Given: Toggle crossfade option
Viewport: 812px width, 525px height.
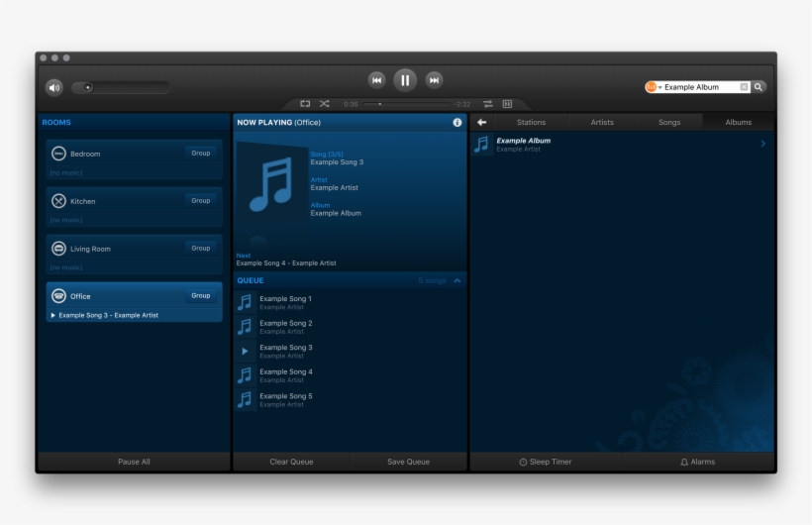Looking at the screenshot, I should click(x=488, y=104).
